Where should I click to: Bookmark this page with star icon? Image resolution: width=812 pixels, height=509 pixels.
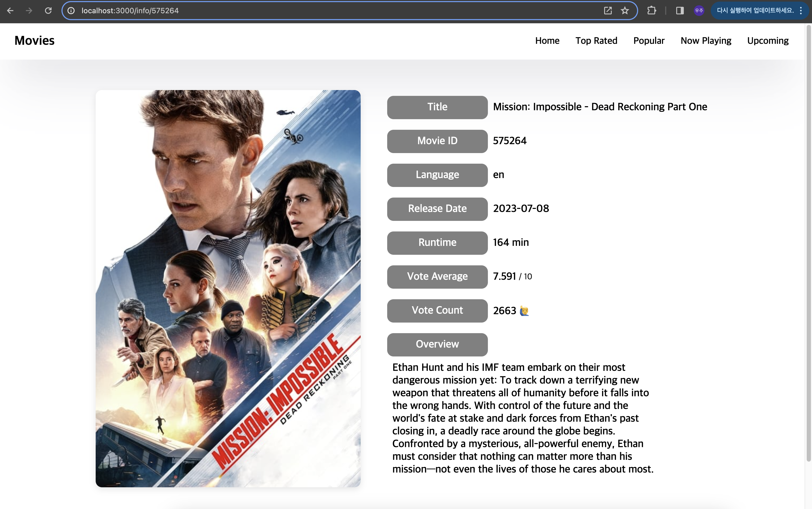[x=625, y=11]
